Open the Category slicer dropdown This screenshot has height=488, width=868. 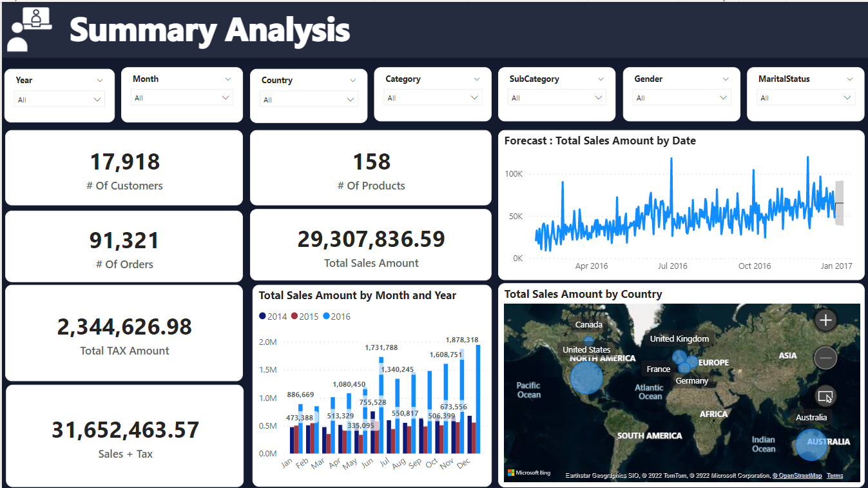tap(432, 97)
